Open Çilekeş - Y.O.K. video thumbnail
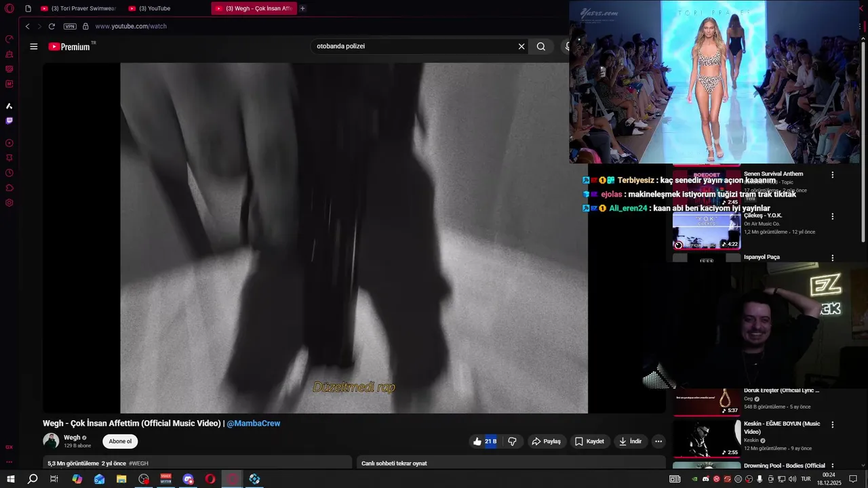Screen dimensions: 868x488 (x=707, y=230)
